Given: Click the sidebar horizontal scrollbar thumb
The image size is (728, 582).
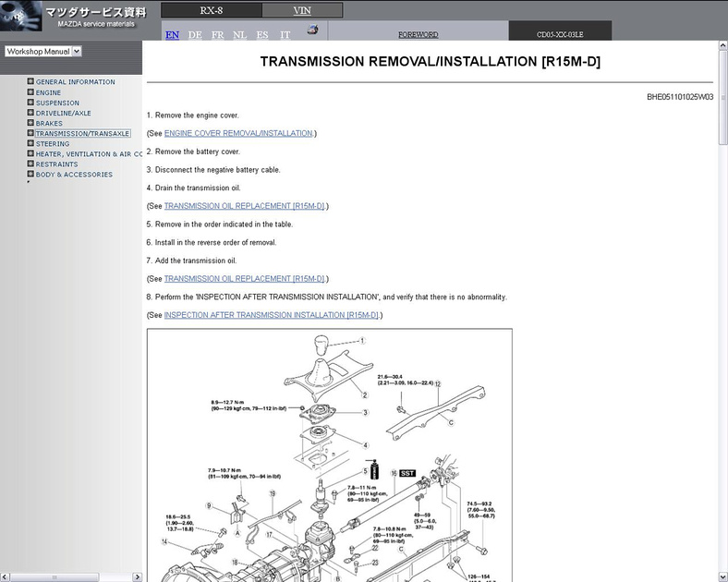Looking at the screenshot, I should pos(55,576).
